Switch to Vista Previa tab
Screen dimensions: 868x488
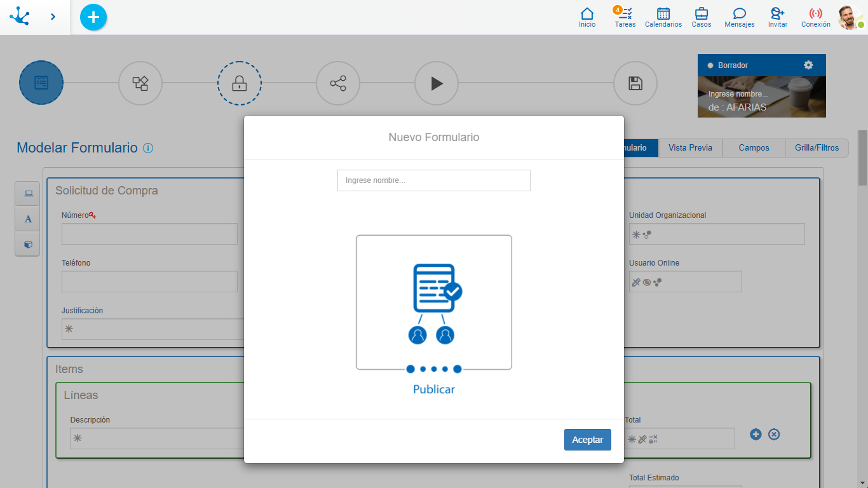point(690,148)
